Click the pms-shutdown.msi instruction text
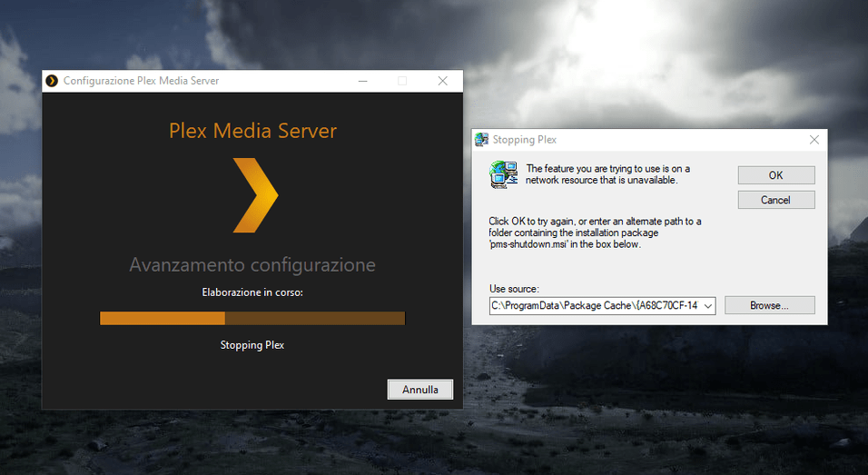This screenshot has width=868, height=475. [595, 233]
